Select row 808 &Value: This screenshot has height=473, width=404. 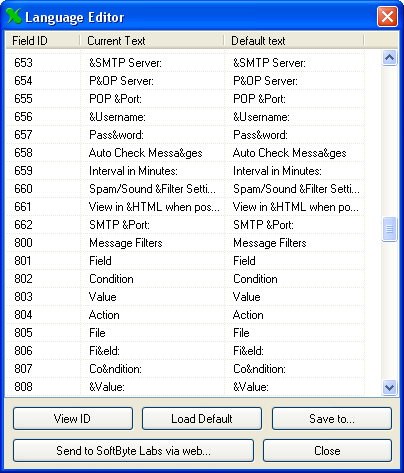pyautogui.click(x=185, y=387)
